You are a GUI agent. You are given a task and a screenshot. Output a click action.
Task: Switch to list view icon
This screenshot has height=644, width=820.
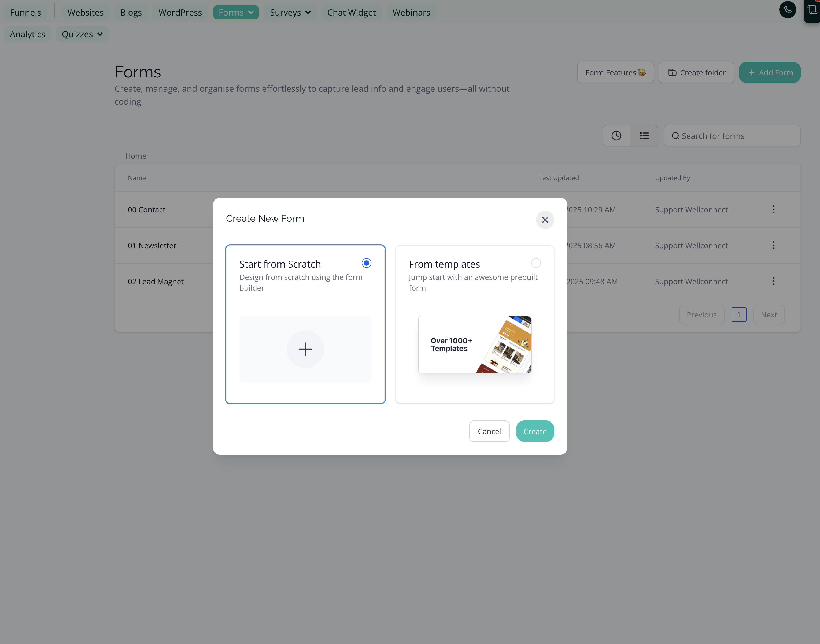(x=644, y=136)
